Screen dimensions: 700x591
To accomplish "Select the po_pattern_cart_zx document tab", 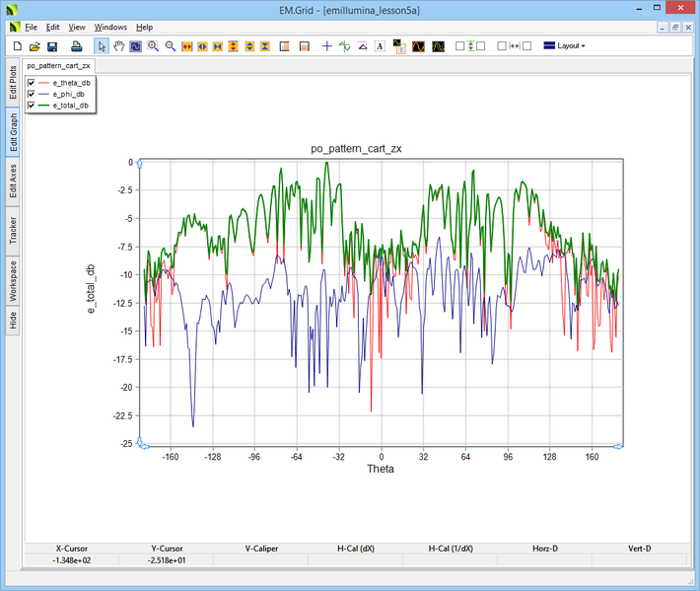I will point(59,65).
